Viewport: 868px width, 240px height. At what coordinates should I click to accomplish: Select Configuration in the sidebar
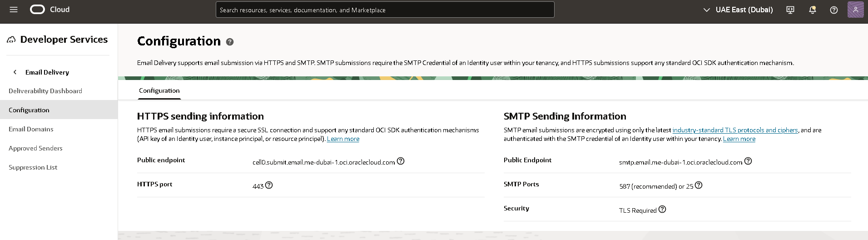click(x=59, y=110)
